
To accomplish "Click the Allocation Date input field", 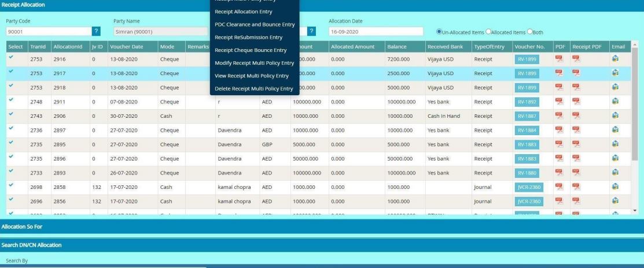I will [376, 31].
